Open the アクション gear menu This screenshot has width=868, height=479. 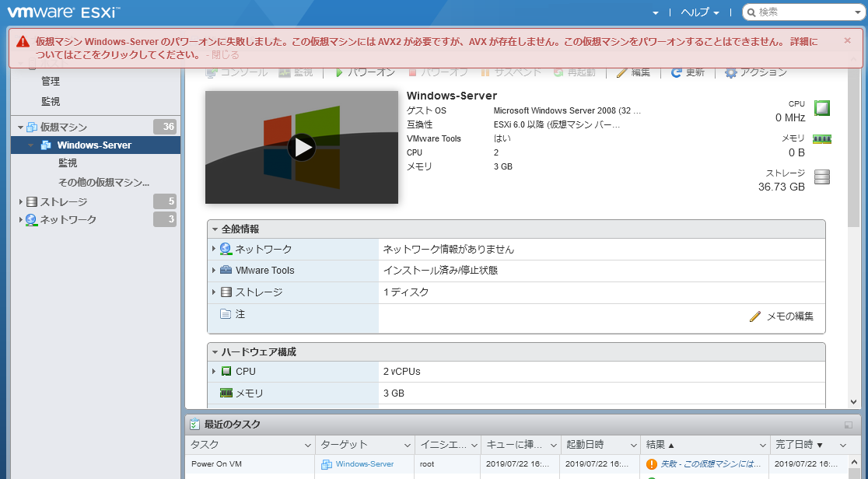(756, 72)
